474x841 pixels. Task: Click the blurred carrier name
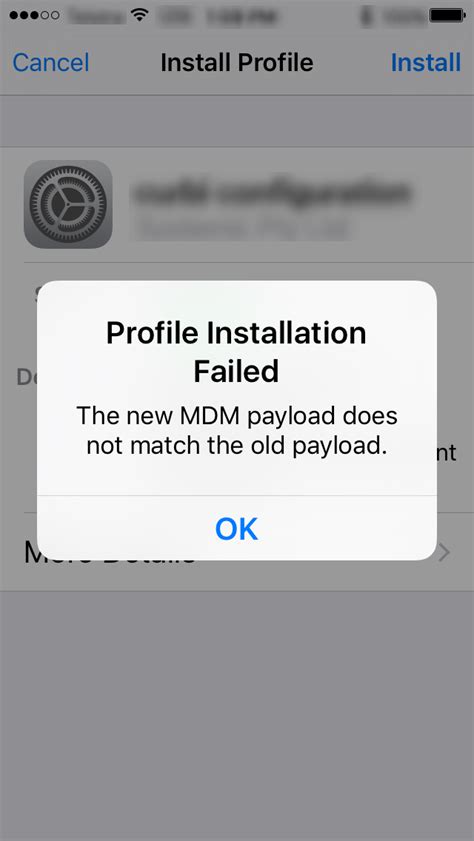[96, 16]
